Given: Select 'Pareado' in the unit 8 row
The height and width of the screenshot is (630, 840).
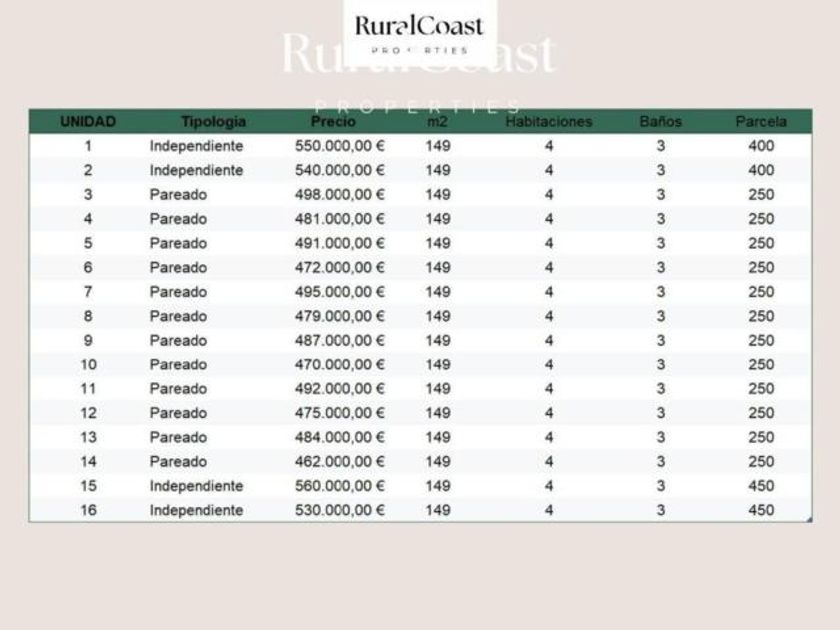Looking at the screenshot, I should [178, 316].
